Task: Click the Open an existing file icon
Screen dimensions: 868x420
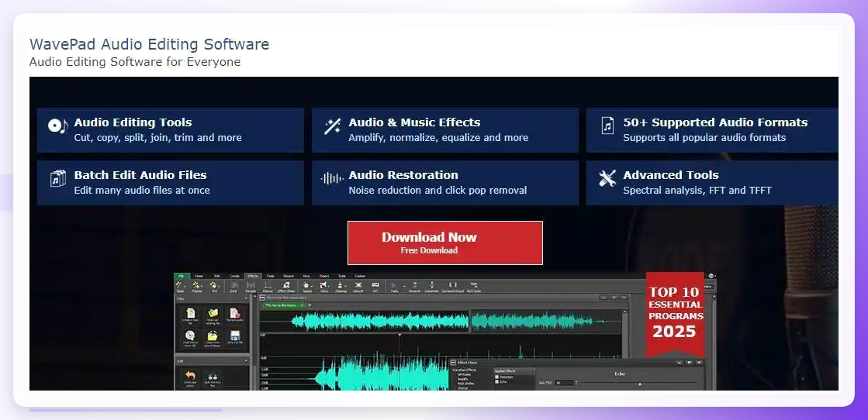Action: point(213,312)
